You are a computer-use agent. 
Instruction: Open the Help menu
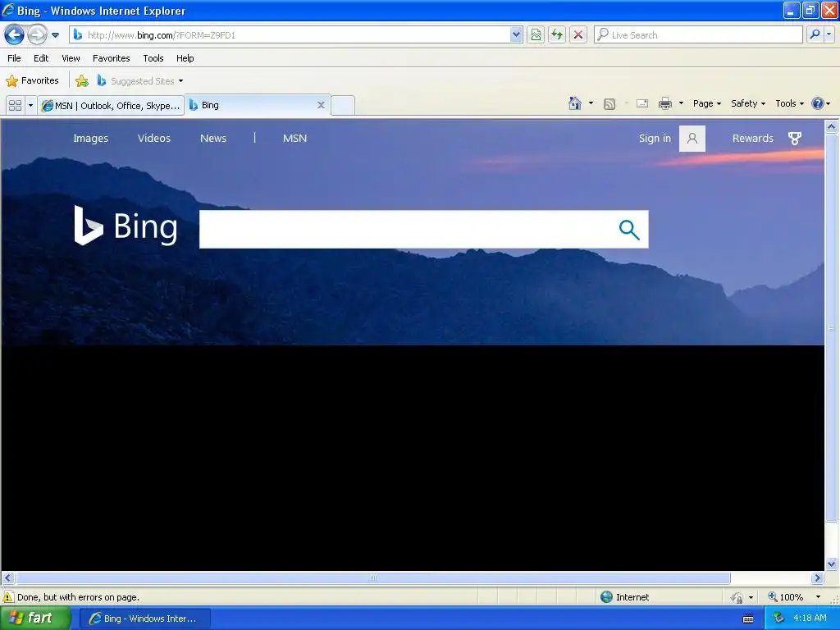point(185,58)
